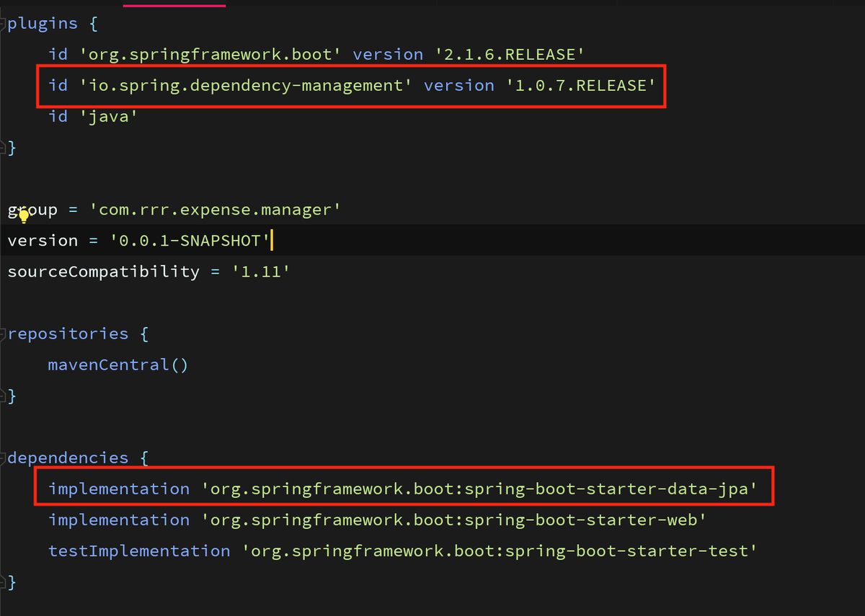Collapse the repositories block fold arrow
Image resolution: width=865 pixels, height=616 pixels.
pos(3,333)
